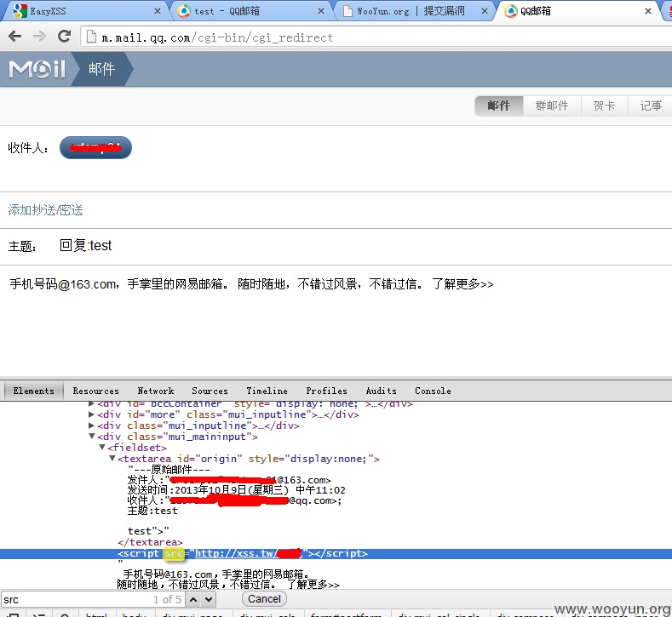This screenshot has height=617, width=672.
Task: Click the devtools search field containing 'src'
Action: [x=92, y=599]
